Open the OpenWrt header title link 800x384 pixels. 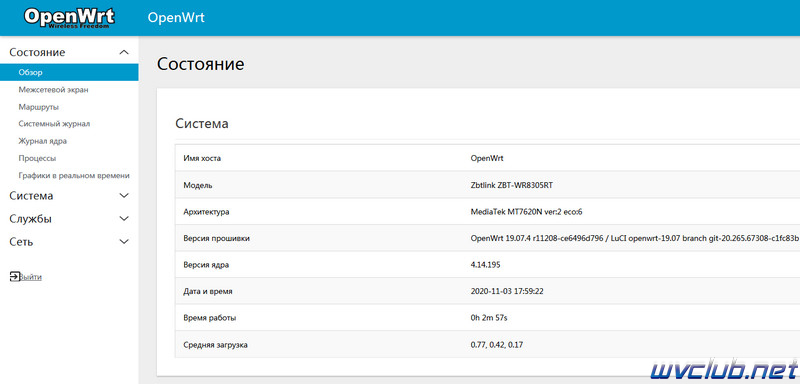[176, 17]
